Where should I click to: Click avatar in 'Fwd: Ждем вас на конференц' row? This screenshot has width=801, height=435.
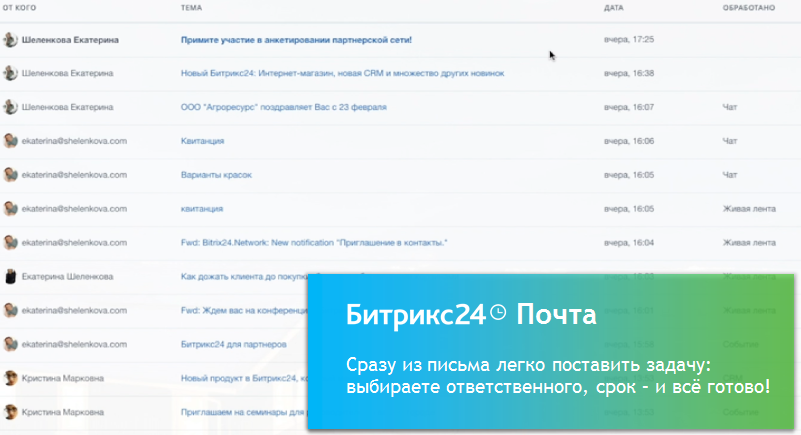point(10,310)
